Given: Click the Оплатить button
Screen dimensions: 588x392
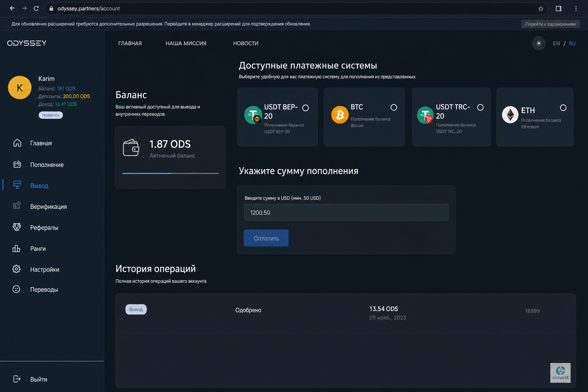Looking at the screenshot, I should coord(266,238).
